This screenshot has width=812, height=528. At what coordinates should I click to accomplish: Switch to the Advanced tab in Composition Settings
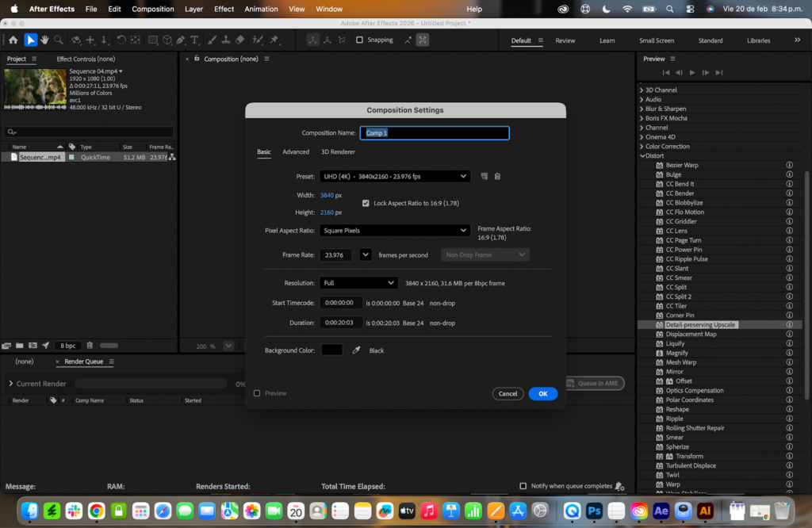tap(296, 151)
